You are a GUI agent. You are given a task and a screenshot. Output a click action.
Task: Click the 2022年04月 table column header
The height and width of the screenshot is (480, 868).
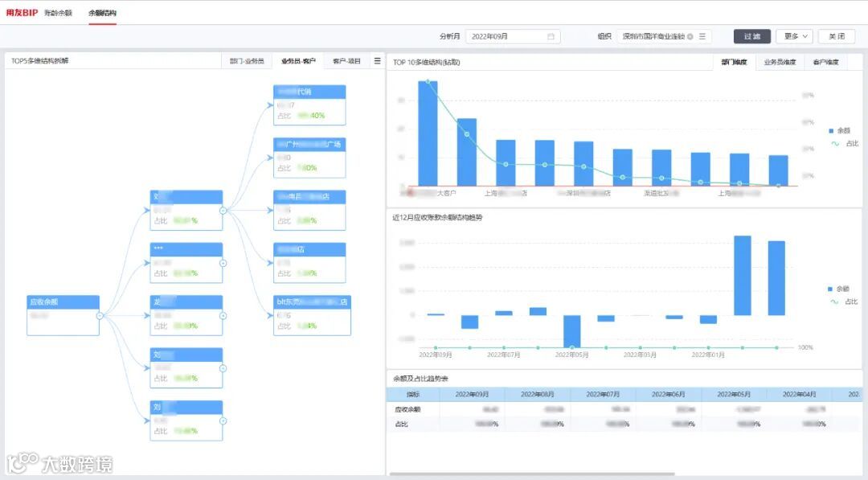[800, 394]
